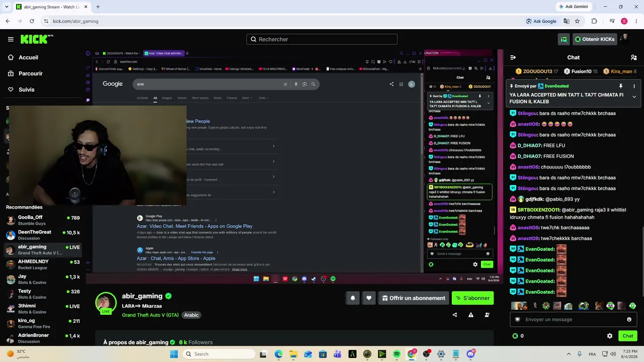644x362 pixels.
Task: Click the green Chat send button
Action: (x=628, y=336)
